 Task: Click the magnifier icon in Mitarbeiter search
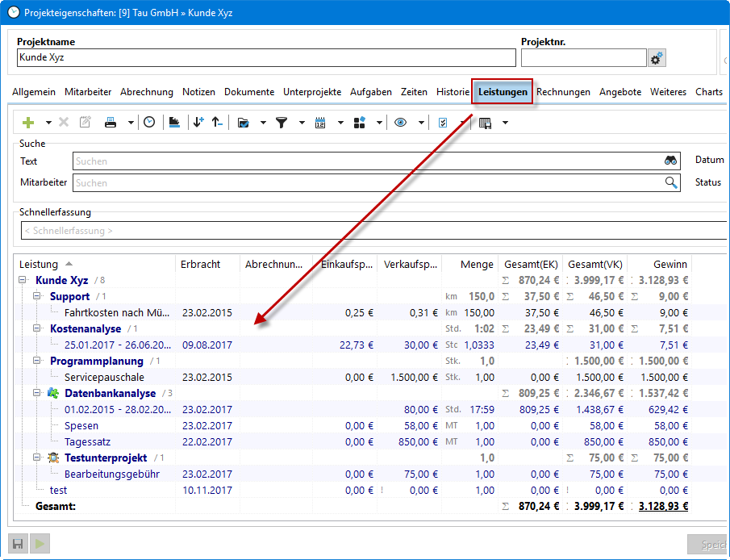671,183
